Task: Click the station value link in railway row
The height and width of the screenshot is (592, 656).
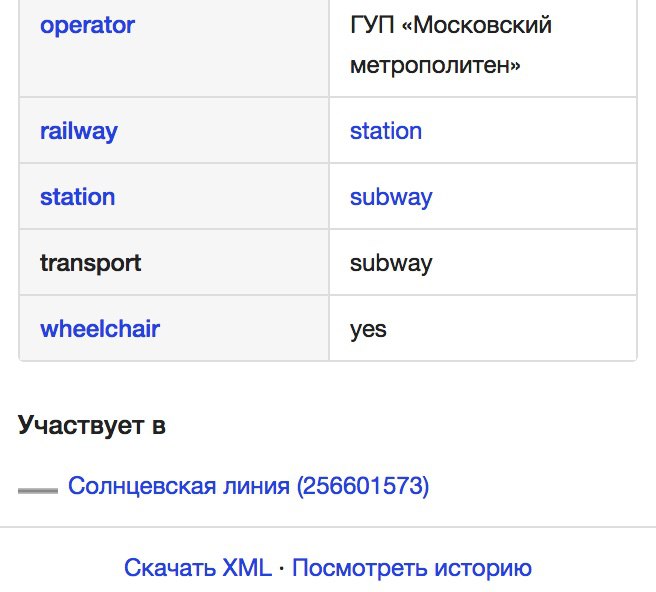Action: pos(386,131)
